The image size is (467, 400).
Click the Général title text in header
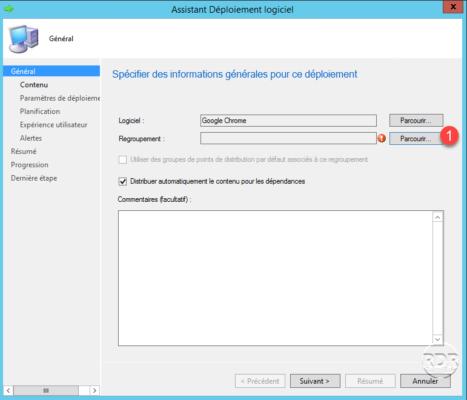[x=61, y=39]
